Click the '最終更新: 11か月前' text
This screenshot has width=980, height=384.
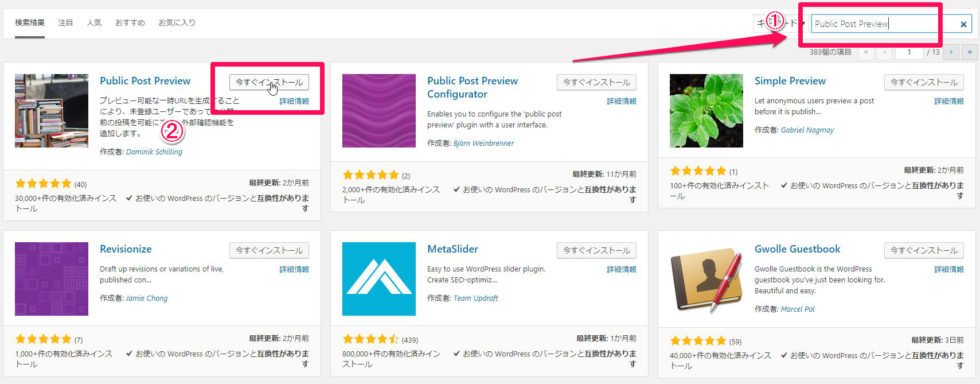tap(604, 174)
